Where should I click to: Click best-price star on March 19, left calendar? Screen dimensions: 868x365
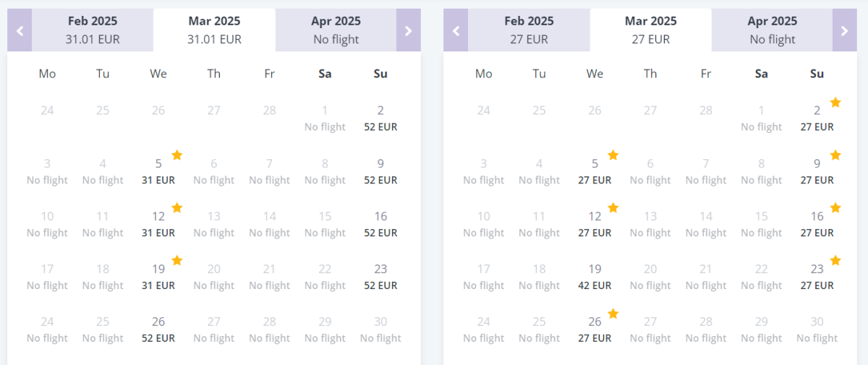pyautogui.click(x=177, y=261)
